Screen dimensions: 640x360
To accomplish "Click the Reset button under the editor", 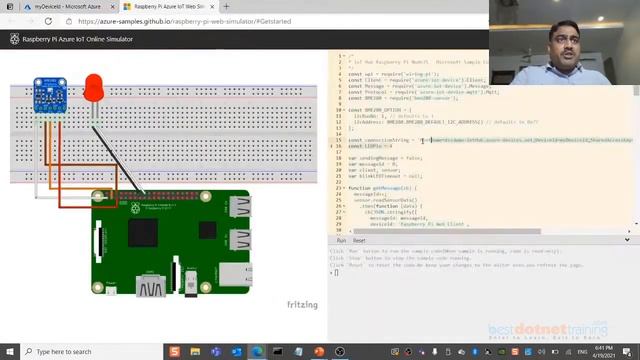I will 359,240.
